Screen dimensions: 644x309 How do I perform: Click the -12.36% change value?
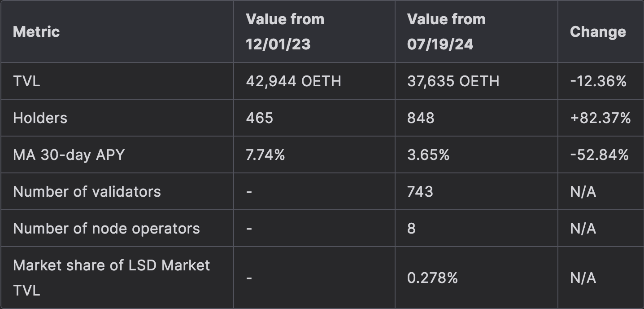[598, 81]
